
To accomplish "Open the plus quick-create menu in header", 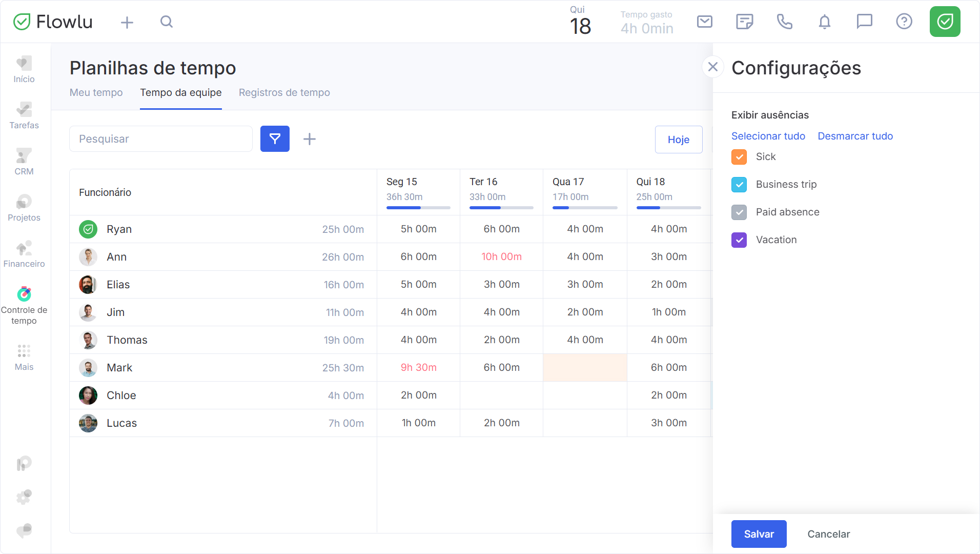I will pos(127,22).
